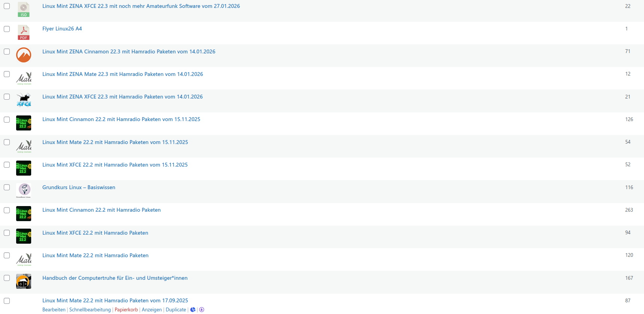Click the orange Cinnamon logo thumbnail

[24, 55]
